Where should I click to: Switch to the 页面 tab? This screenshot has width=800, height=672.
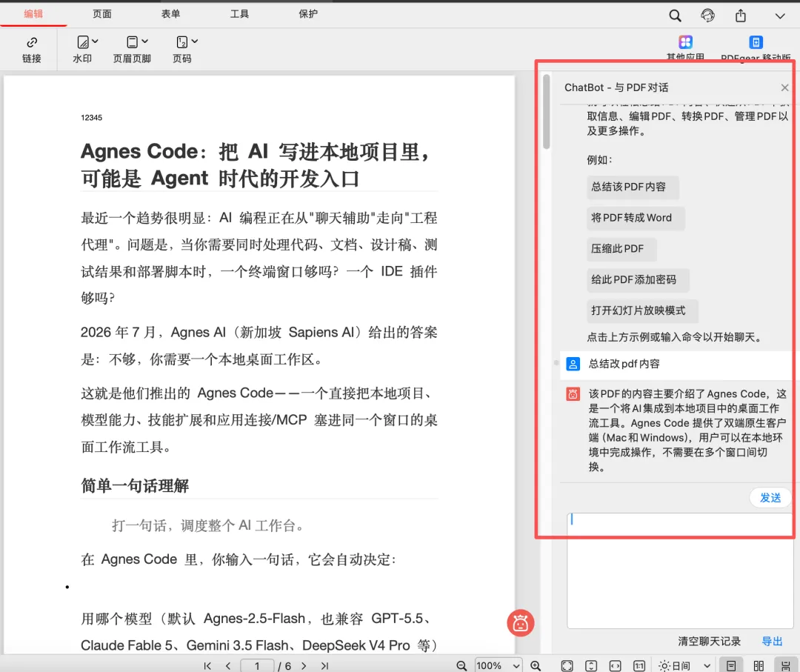pos(102,14)
